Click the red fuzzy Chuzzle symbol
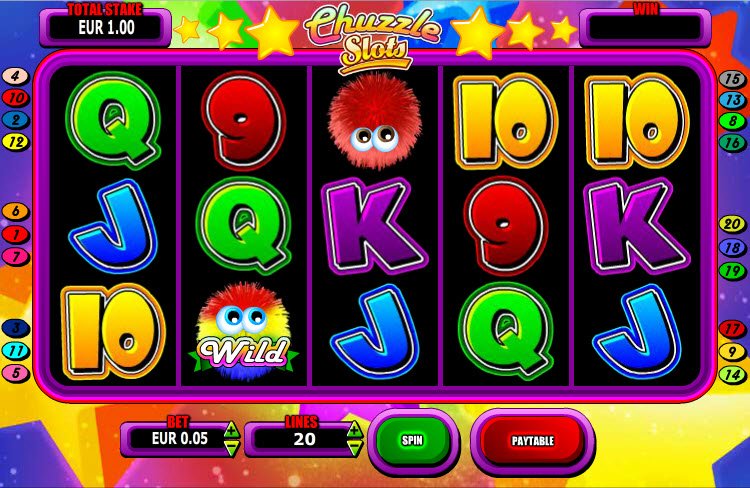 375,120
